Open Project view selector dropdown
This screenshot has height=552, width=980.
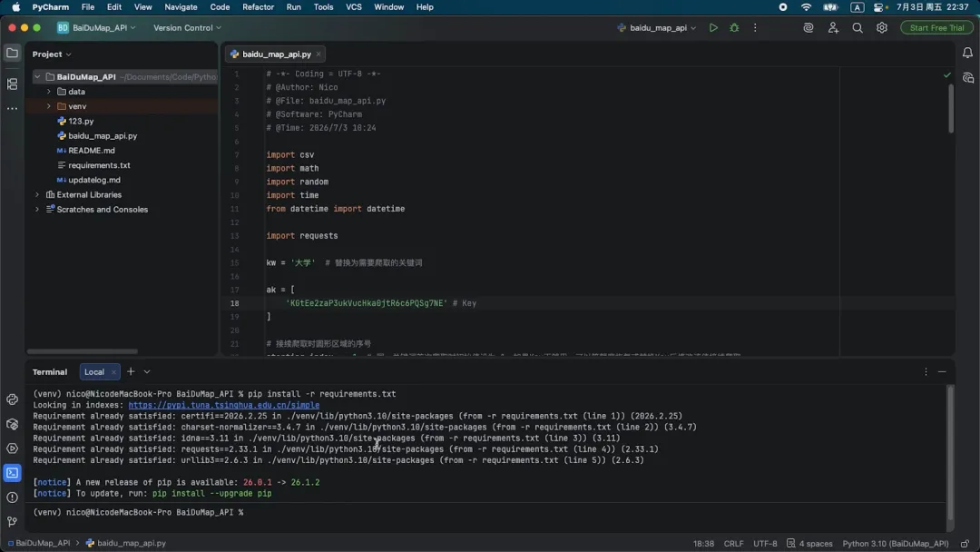click(x=52, y=54)
